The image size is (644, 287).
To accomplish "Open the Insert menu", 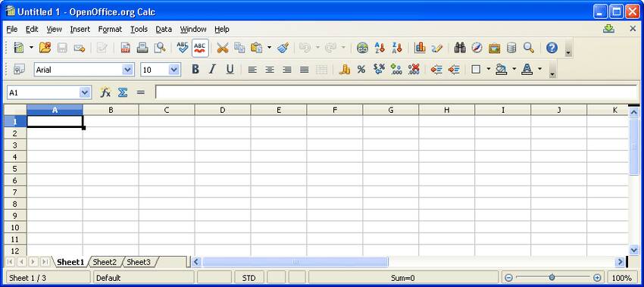I will (80, 29).
